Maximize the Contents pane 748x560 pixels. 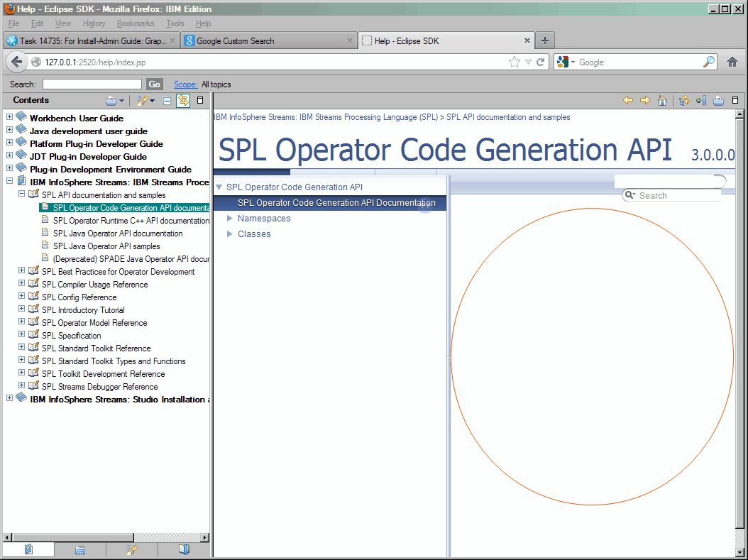tap(200, 100)
